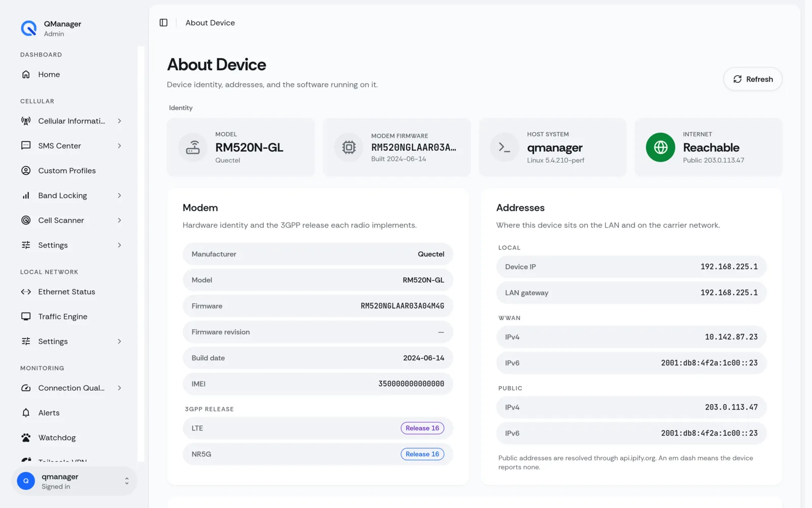
Task: Click the QManager logo icon
Action: (x=29, y=28)
